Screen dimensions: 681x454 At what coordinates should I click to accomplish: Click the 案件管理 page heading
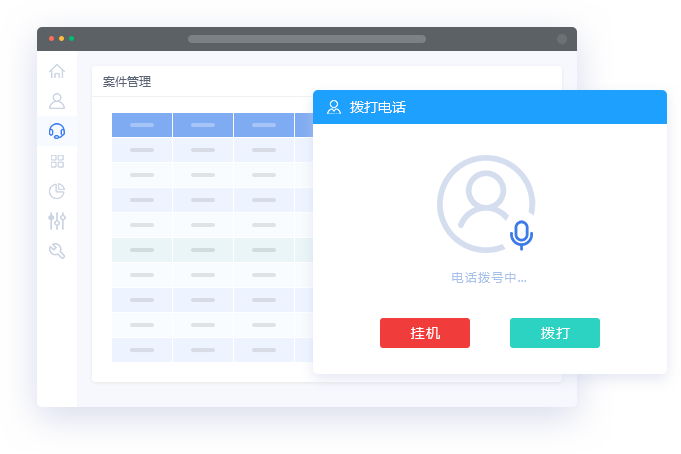[x=127, y=82]
